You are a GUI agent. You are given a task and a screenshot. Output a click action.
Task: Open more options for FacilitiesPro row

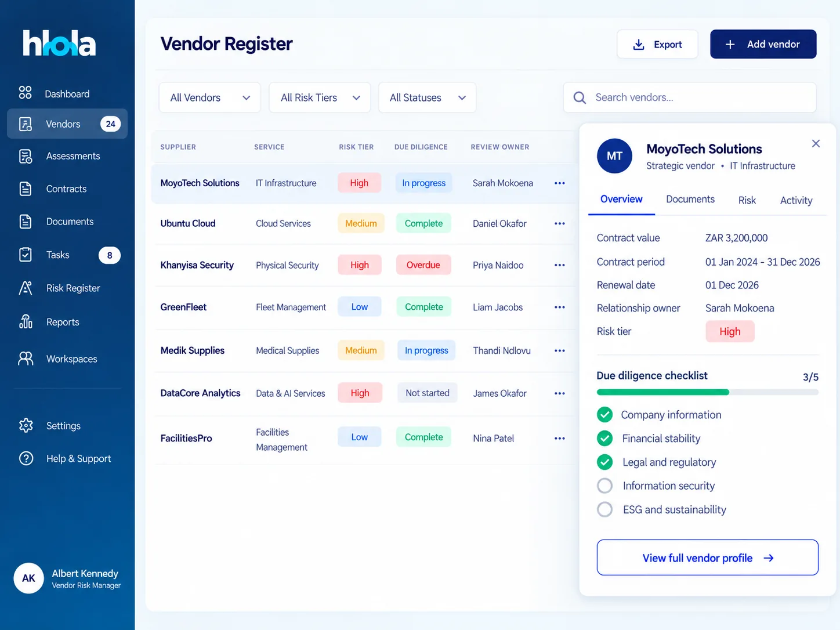560,439
